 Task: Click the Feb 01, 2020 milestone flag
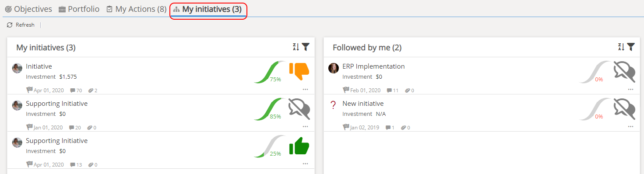[346, 90]
